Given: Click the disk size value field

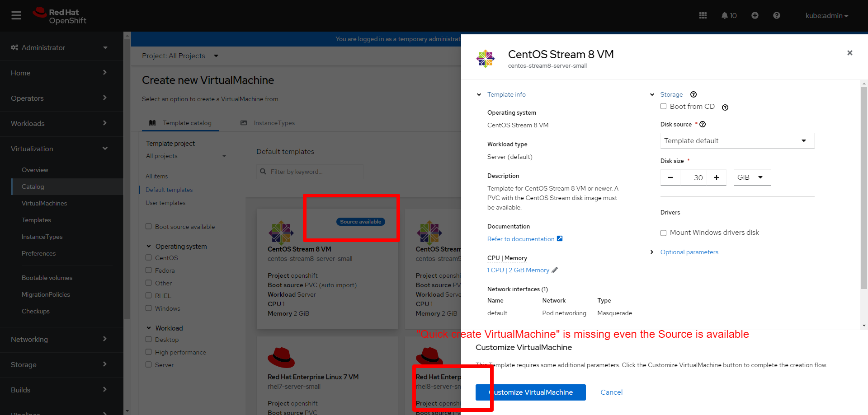Looking at the screenshot, I should pyautogui.click(x=693, y=177).
